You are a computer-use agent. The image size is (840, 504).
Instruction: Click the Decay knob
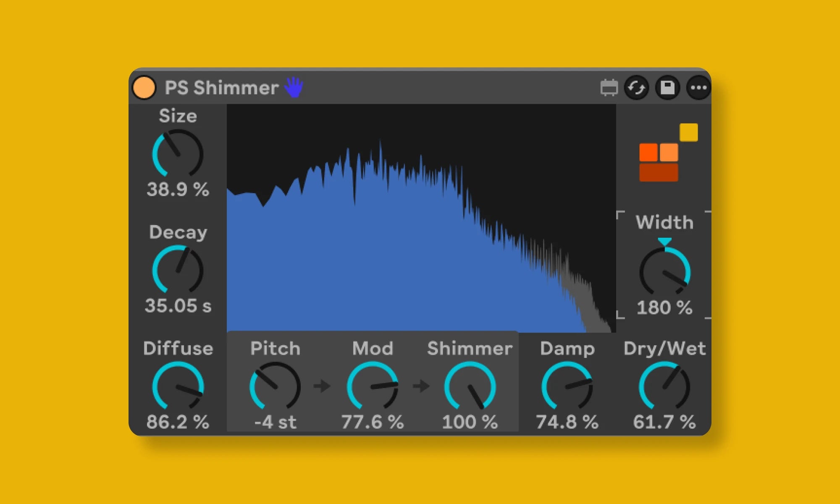(x=178, y=270)
